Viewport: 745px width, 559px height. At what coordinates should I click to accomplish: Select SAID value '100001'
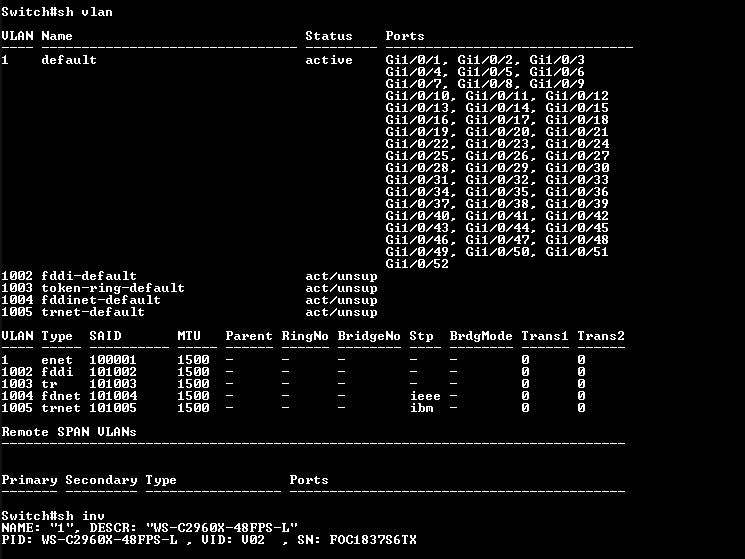coord(113,360)
